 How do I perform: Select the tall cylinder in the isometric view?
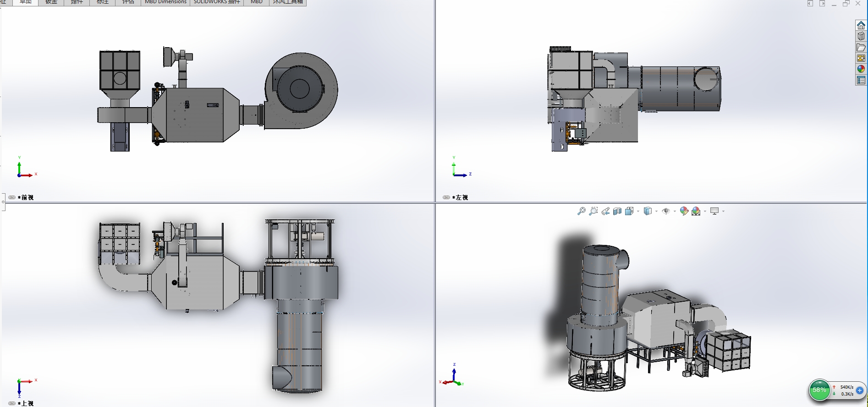[x=599, y=284]
